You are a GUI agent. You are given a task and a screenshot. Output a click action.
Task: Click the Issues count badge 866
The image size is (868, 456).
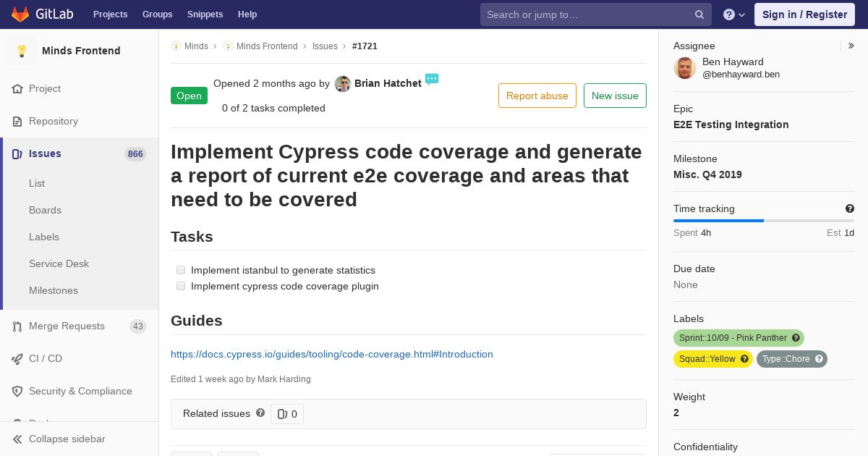135,153
